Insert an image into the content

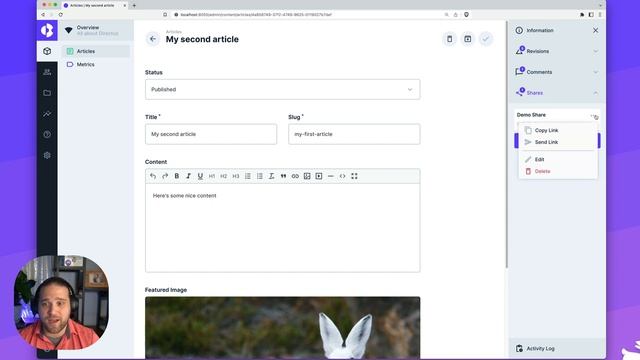pyautogui.click(x=307, y=176)
